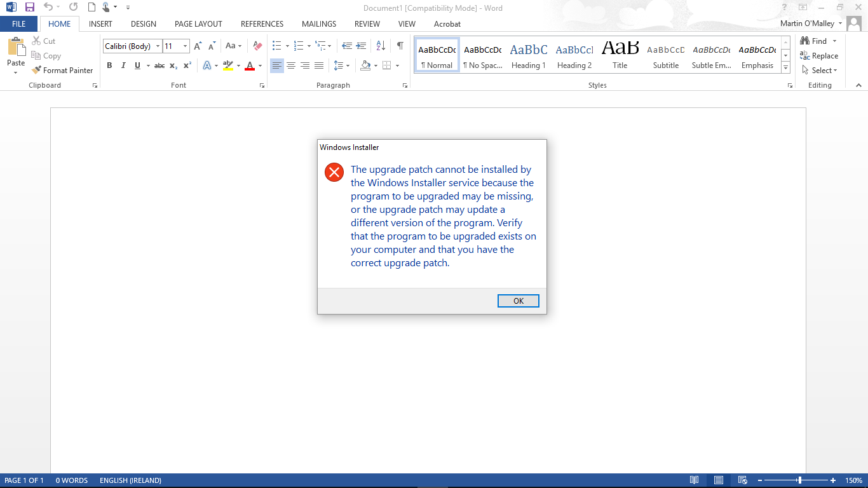Sort the selected text

pyautogui.click(x=381, y=46)
